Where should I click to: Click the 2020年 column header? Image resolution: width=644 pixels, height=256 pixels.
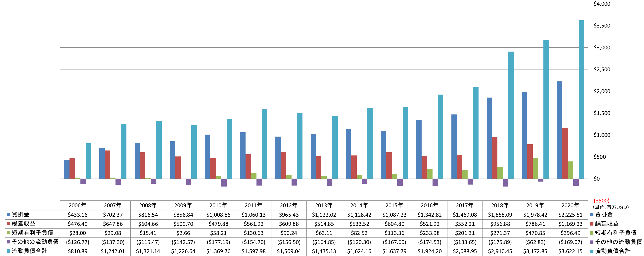(570, 205)
